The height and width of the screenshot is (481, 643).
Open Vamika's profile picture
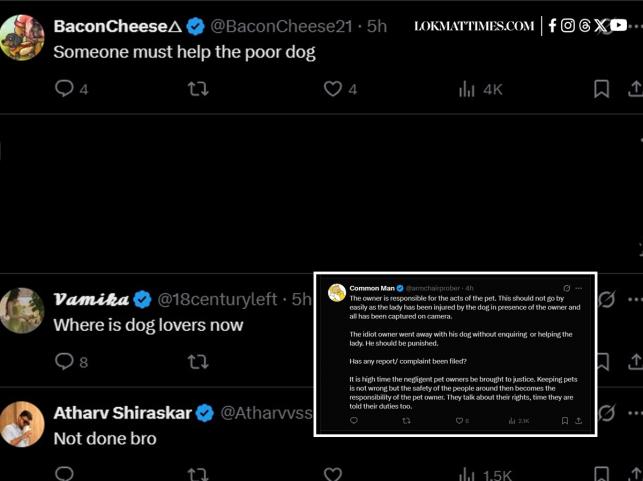[x=22, y=310]
